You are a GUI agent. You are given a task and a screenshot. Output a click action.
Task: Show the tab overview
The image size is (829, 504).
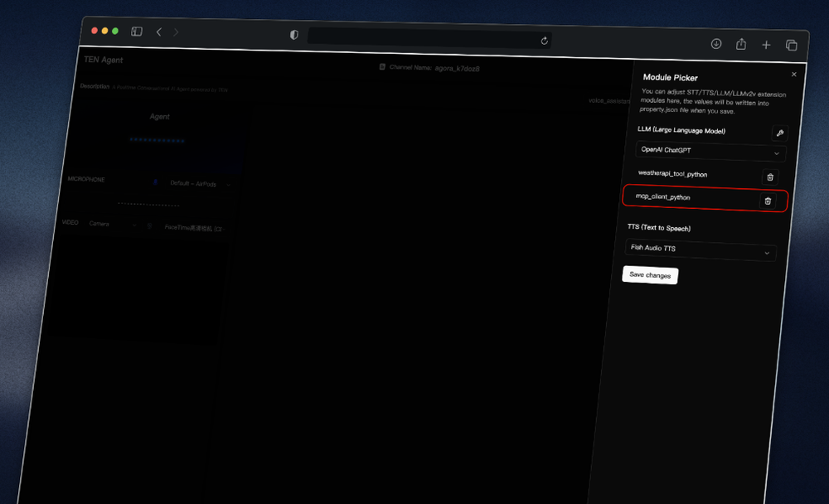coord(791,46)
